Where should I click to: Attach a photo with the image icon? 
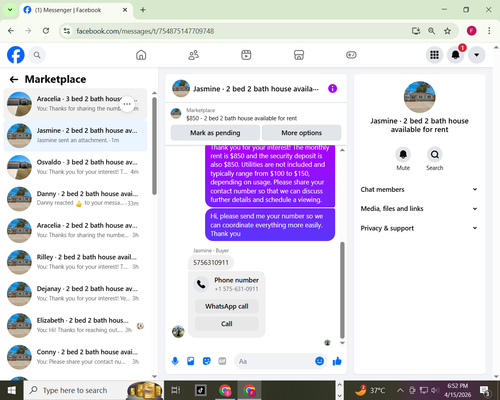point(191,361)
